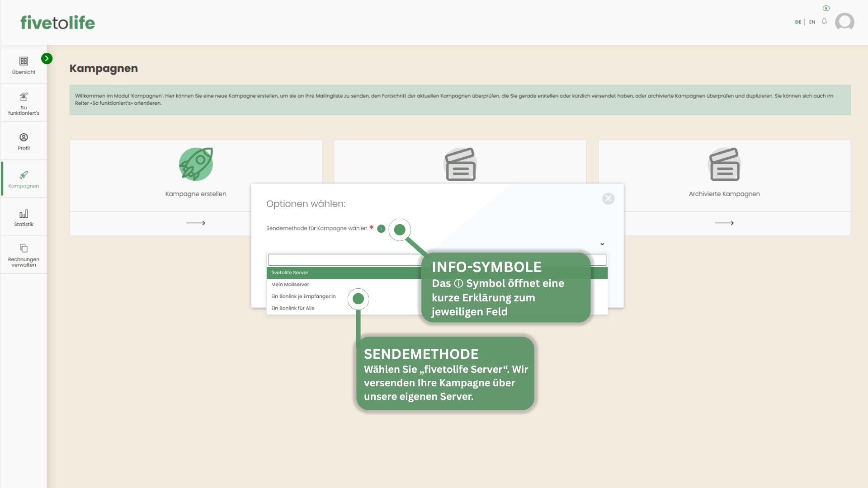Click arrow under Kampagne erstellen

tap(196, 223)
